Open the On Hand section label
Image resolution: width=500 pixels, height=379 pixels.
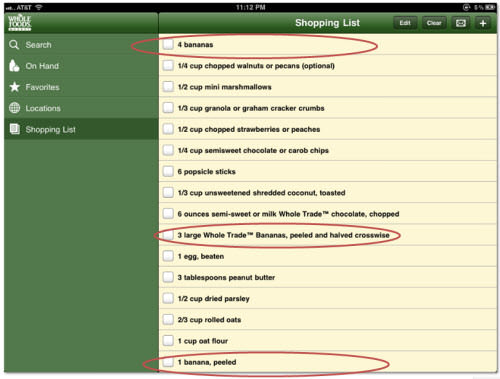click(x=42, y=66)
